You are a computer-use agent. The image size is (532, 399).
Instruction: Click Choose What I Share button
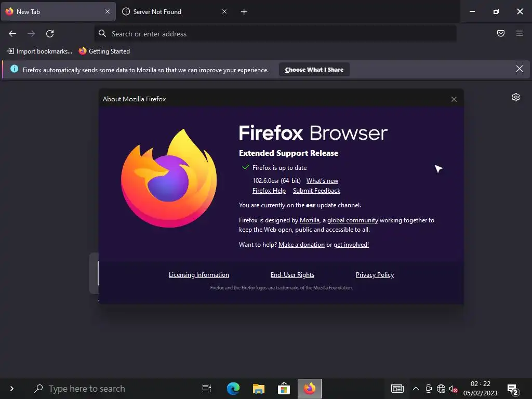[x=314, y=70]
